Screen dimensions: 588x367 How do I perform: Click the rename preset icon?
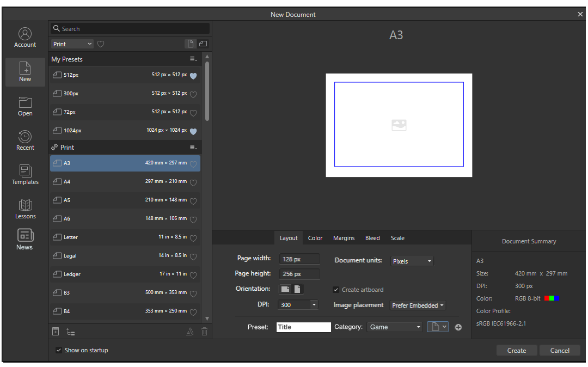click(190, 332)
